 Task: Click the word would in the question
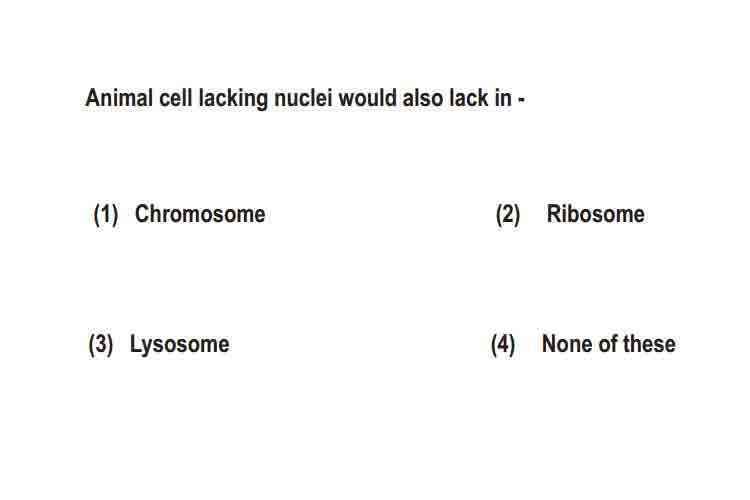click(367, 98)
